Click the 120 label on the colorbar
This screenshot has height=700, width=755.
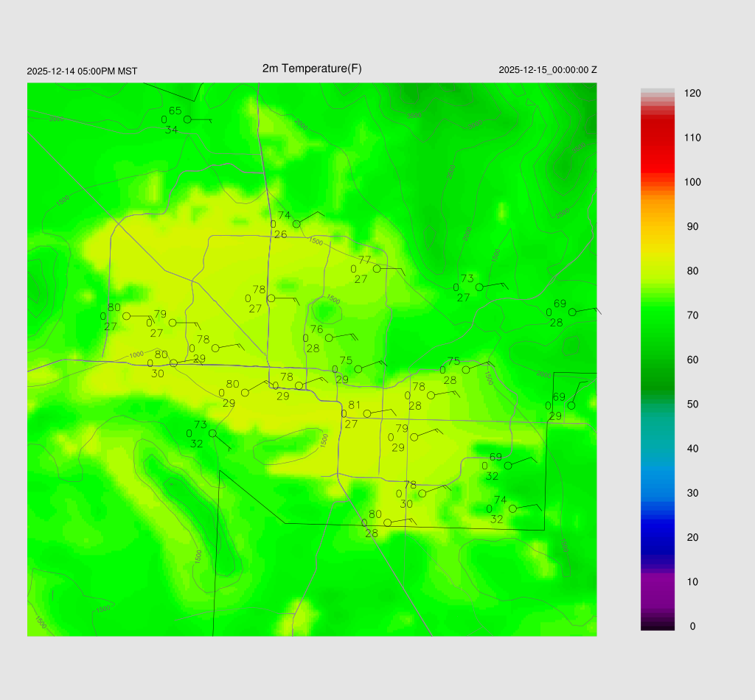click(692, 94)
